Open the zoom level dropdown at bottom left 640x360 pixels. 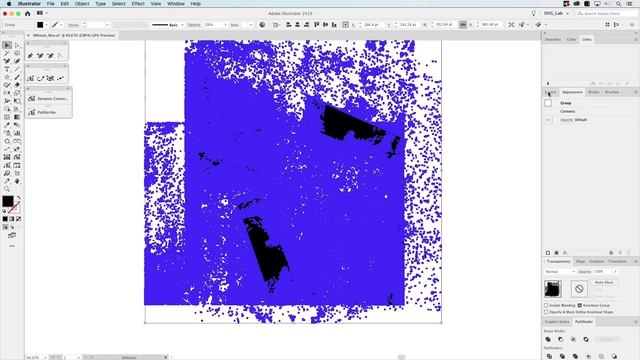(x=45, y=357)
